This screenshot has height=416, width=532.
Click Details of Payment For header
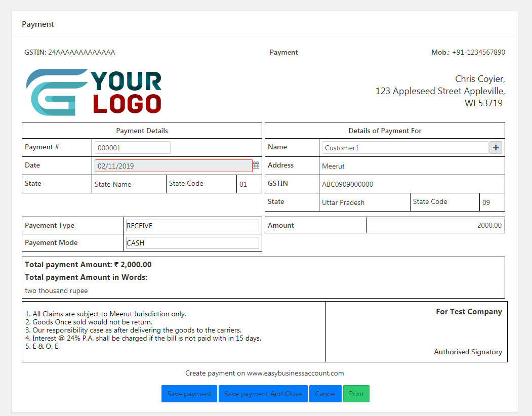[385, 131]
